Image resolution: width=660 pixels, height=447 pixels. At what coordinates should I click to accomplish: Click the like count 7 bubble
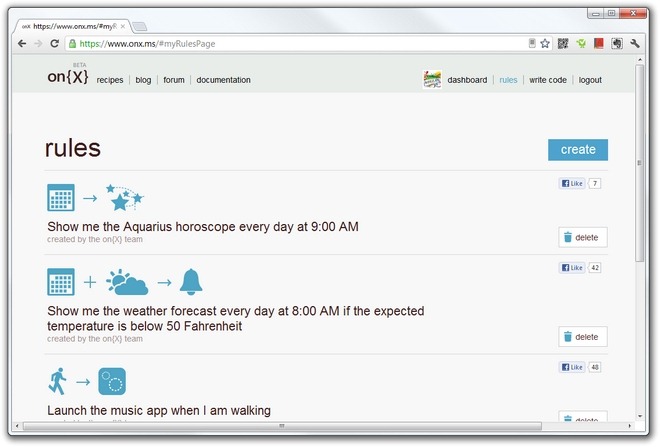[595, 184]
